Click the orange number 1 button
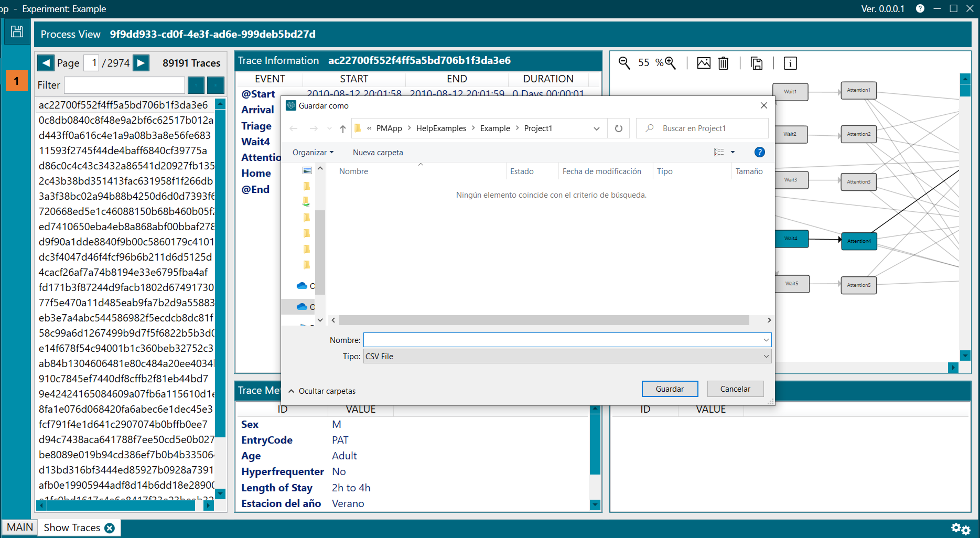980x538 pixels. (17, 81)
